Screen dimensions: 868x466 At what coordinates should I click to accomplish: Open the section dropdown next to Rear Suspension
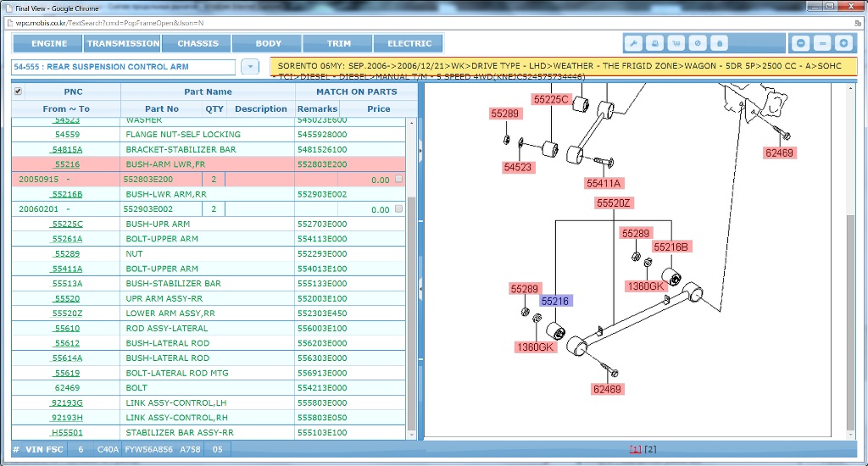pos(250,67)
